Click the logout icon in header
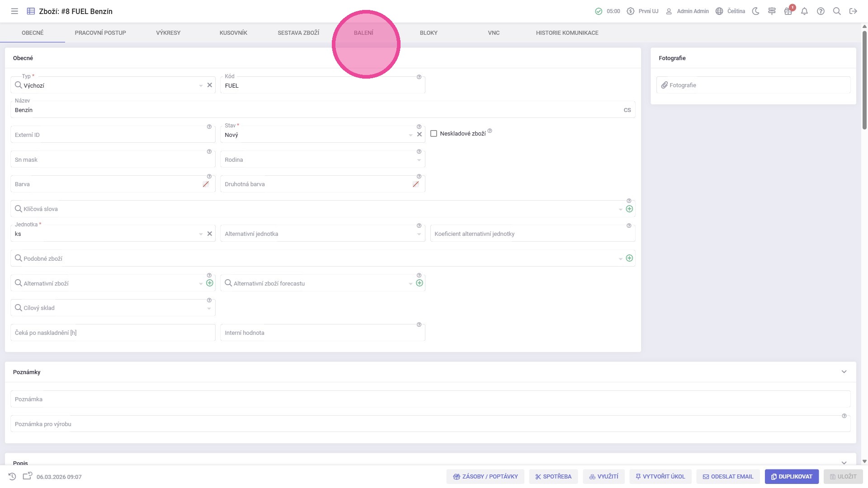 pyautogui.click(x=853, y=11)
